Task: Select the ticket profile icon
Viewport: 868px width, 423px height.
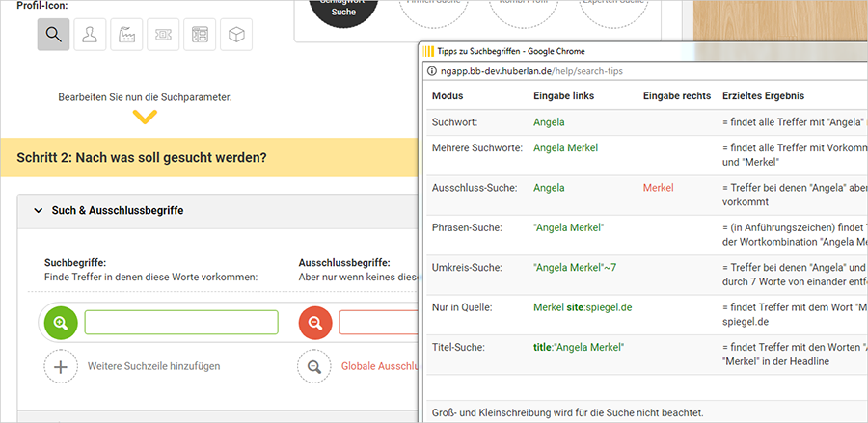Action: pos(163,34)
